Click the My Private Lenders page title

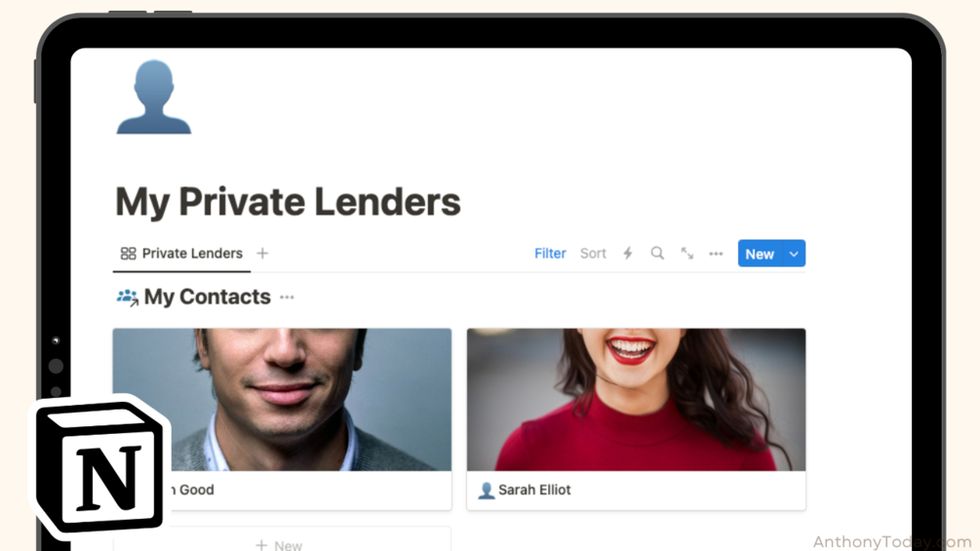pos(288,202)
